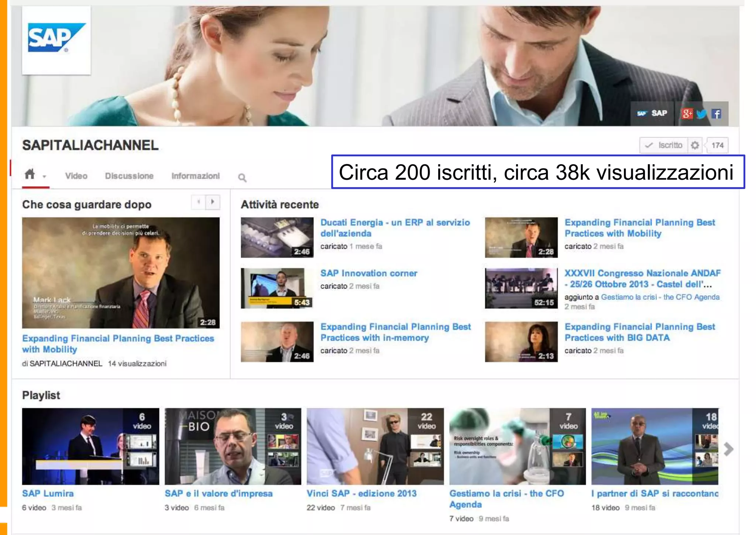Screen dimensions: 756x535
Task: Open Gestiamo la crisi CFO Agenda playlist thumbnail
Action: (518, 446)
